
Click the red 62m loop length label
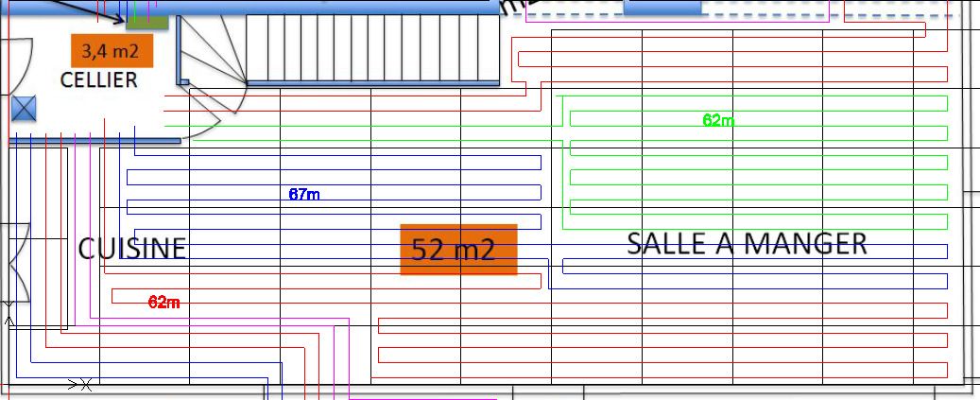coord(164,303)
